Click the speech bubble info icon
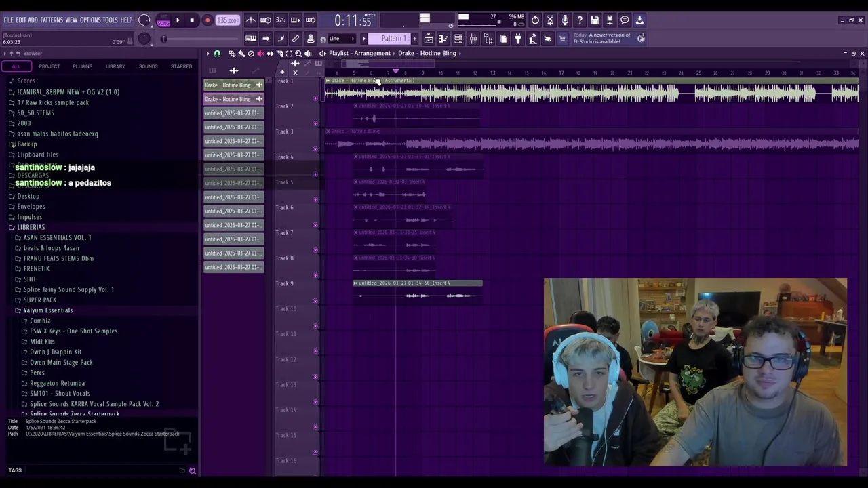The image size is (868, 488). pyautogui.click(x=625, y=20)
